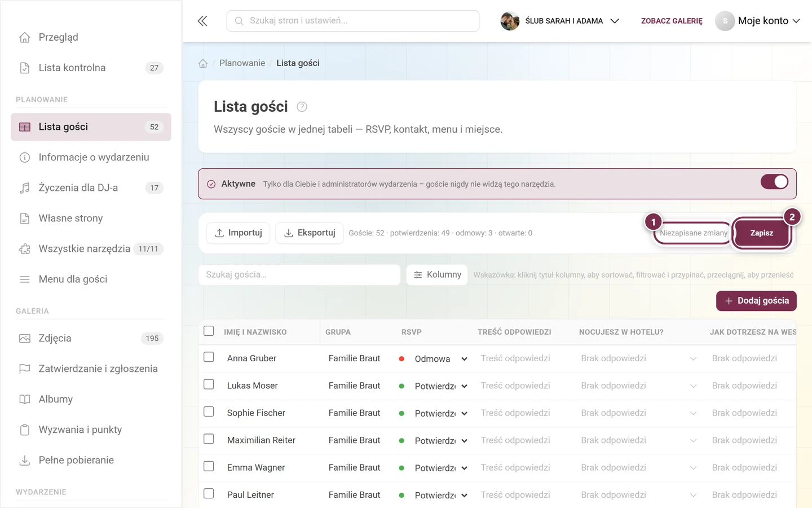This screenshot has width=812, height=508.
Task: Click the Albumy book icon
Action: point(25,400)
